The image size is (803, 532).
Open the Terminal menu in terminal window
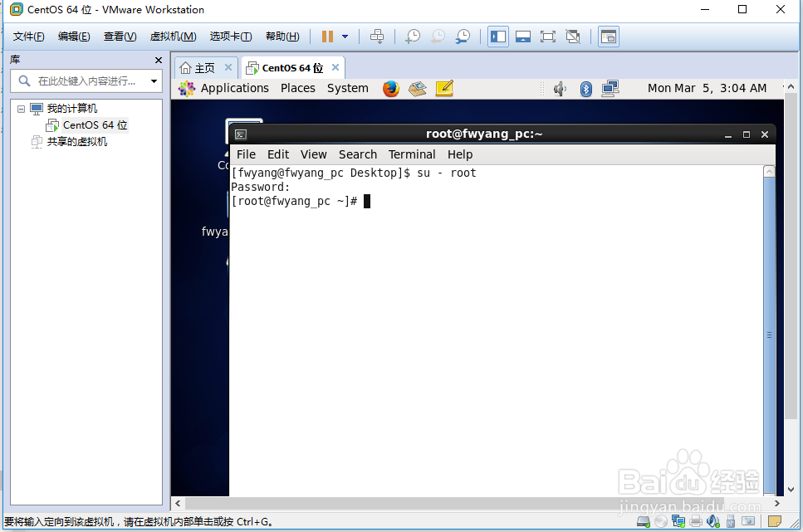[x=412, y=154]
